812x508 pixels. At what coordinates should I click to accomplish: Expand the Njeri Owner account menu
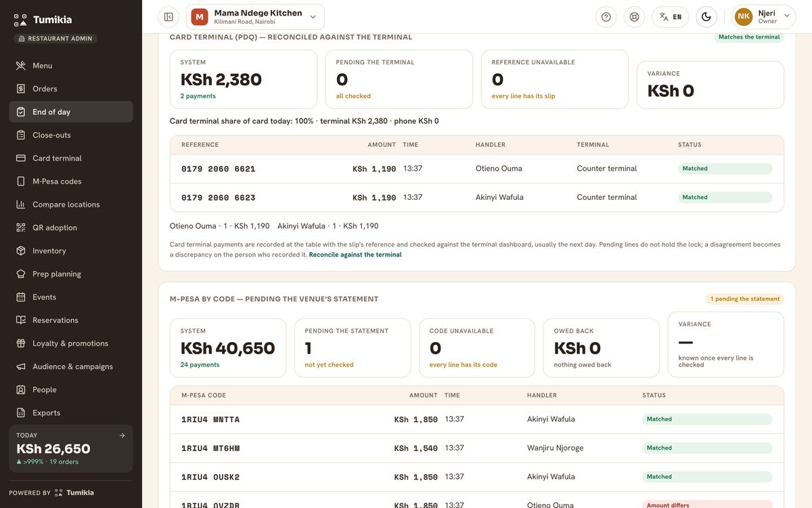(x=763, y=17)
